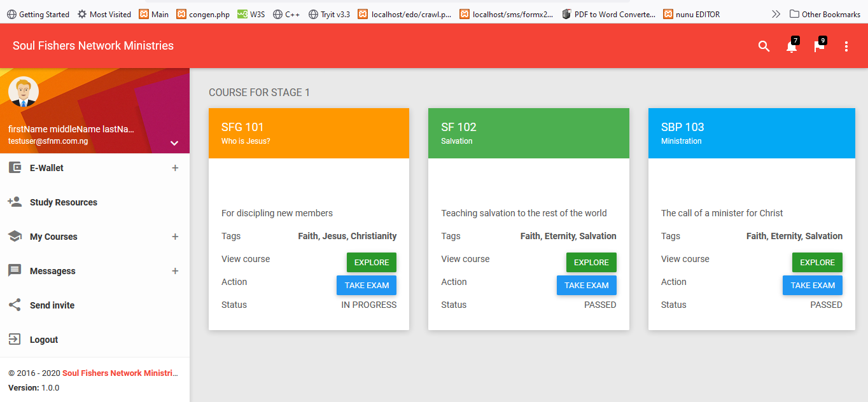
Task: Explore the SFG 101 course
Action: tap(371, 262)
